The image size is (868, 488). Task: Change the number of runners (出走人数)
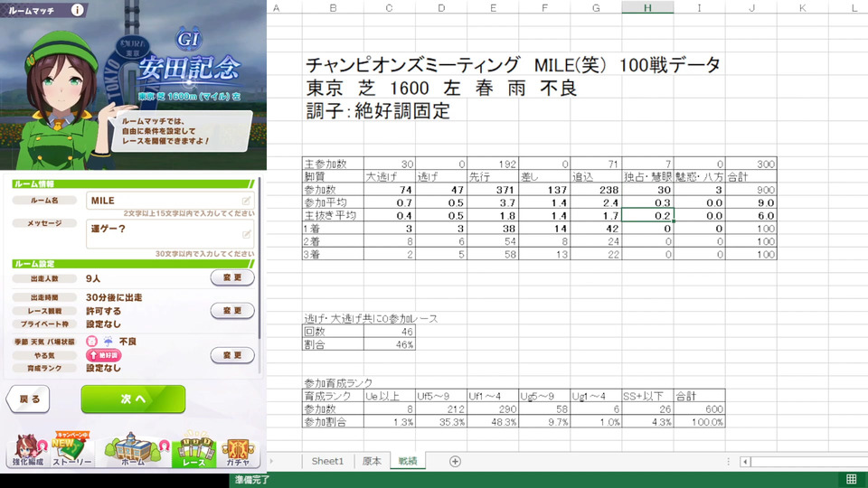coord(232,277)
